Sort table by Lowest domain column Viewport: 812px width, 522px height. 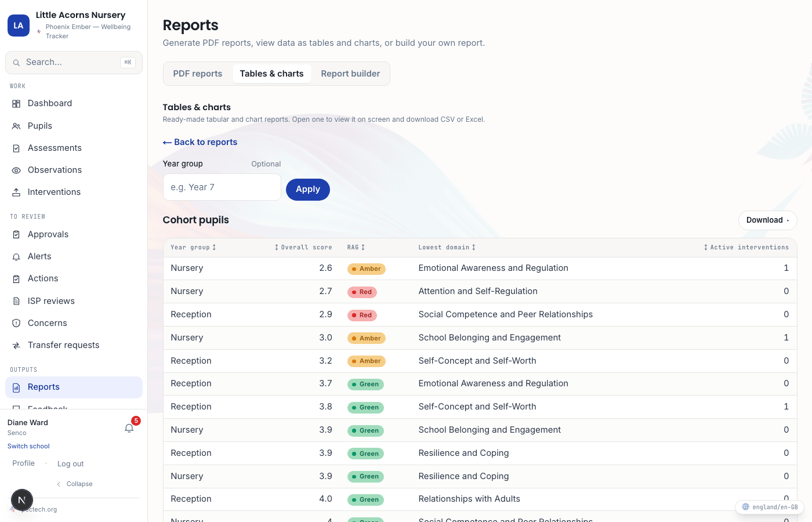pyautogui.click(x=447, y=248)
